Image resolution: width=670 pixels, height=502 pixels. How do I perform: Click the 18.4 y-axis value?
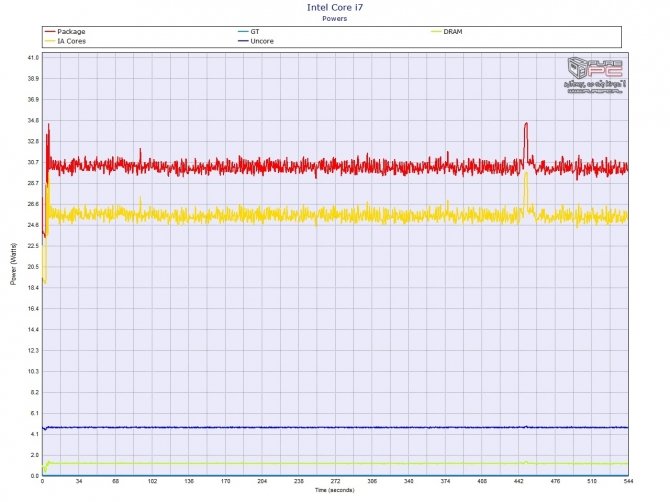click(x=34, y=288)
